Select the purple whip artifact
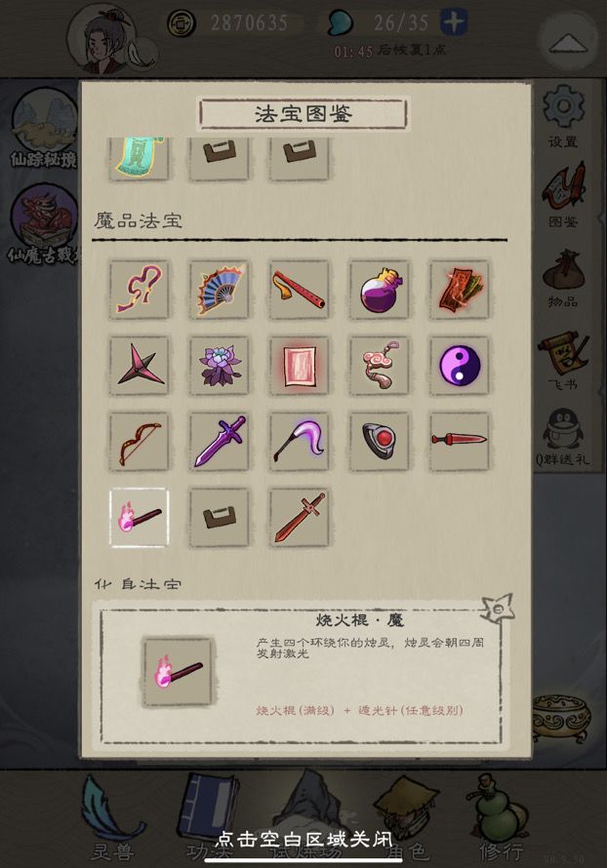 coord(139,289)
